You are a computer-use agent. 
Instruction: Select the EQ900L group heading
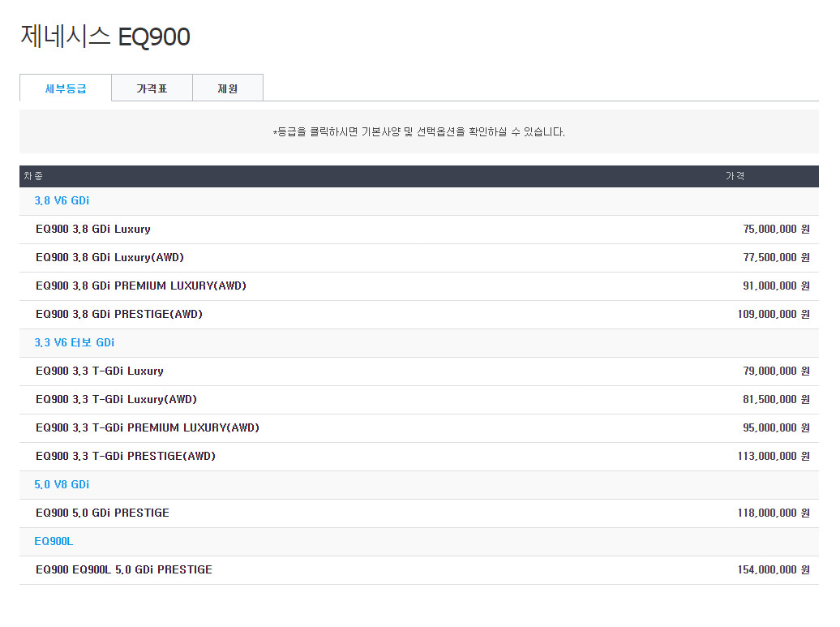pyautogui.click(x=54, y=541)
